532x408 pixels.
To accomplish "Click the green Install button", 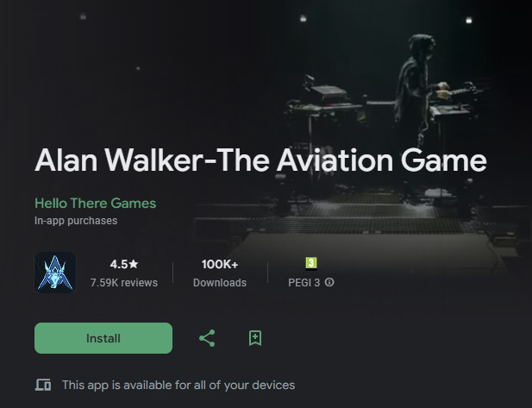I will pos(103,338).
